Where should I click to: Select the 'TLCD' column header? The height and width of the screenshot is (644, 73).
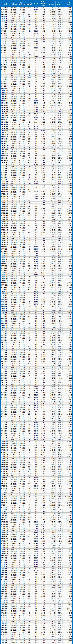tap(36, 3)
